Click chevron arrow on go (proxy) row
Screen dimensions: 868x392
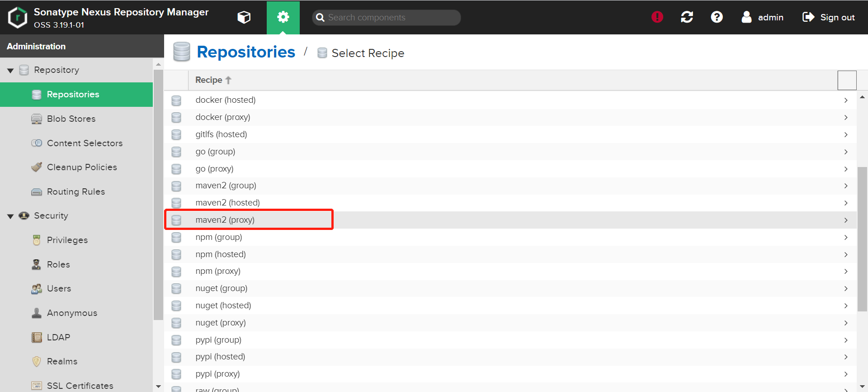(846, 169)
